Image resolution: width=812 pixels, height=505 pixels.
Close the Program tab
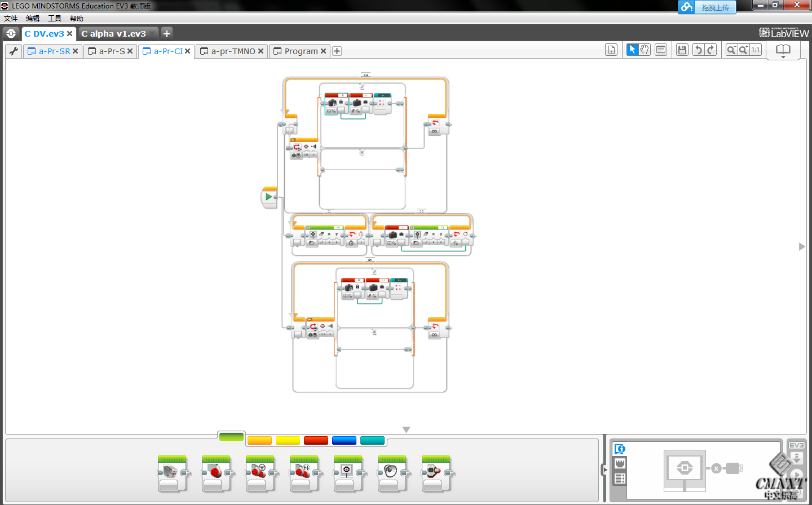point(323,51)
